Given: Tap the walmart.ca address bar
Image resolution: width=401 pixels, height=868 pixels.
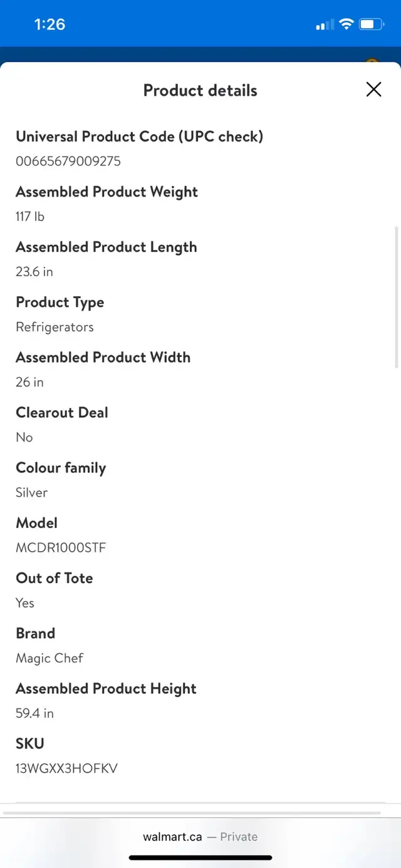Looking at the screenshot, I should pos(200,837).
